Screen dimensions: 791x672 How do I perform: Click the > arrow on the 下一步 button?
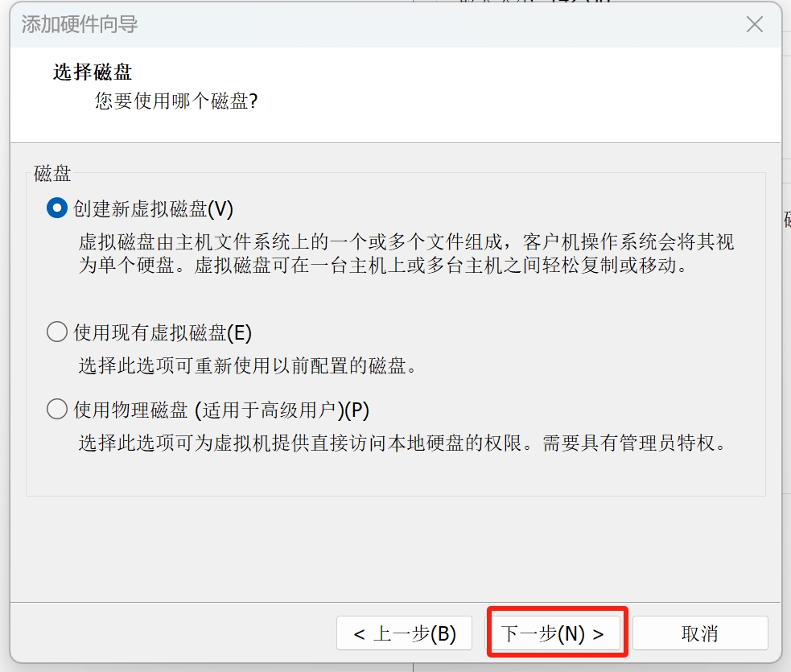pyautogui.click(x=599, y=634)
